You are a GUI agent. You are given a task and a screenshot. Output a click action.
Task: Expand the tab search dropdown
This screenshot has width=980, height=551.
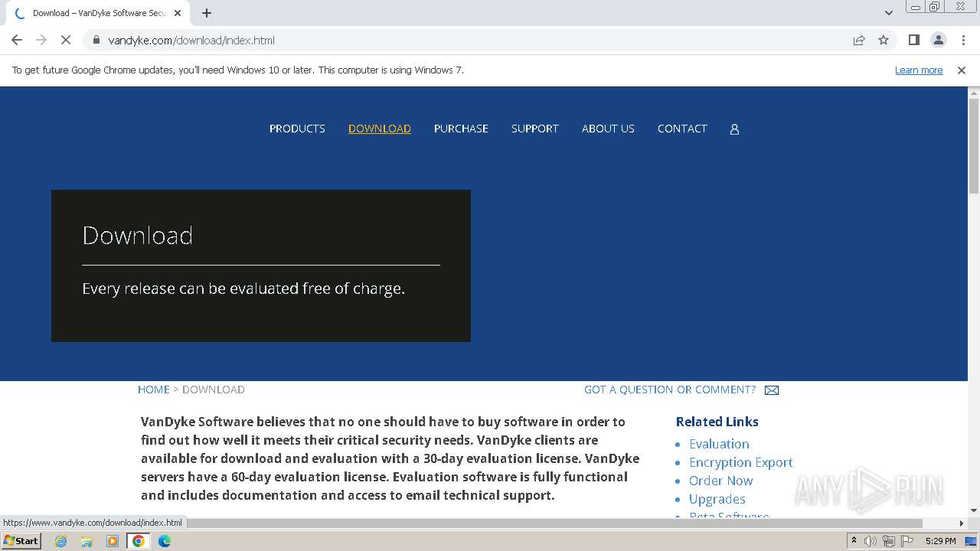(888, 13)
